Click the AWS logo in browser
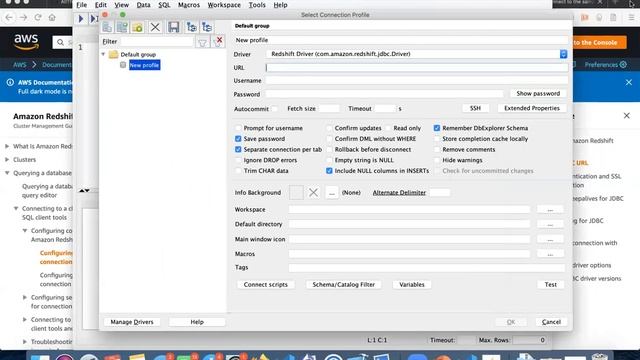This screenshot has width=640, height=360. click(26, 42)
